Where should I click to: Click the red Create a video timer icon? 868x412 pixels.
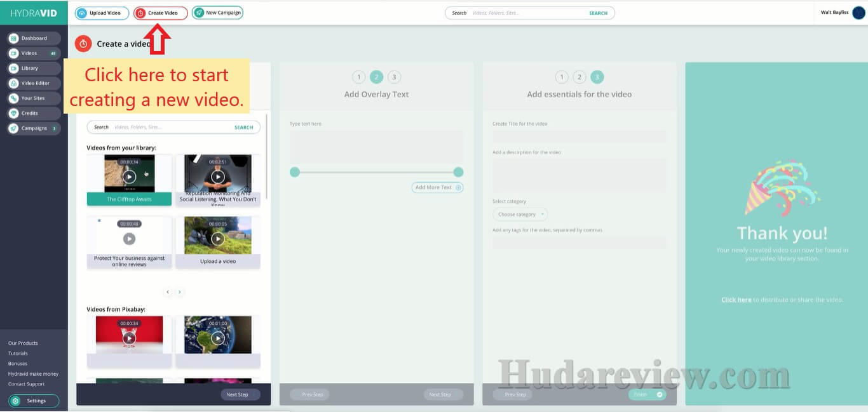[83, 44]
